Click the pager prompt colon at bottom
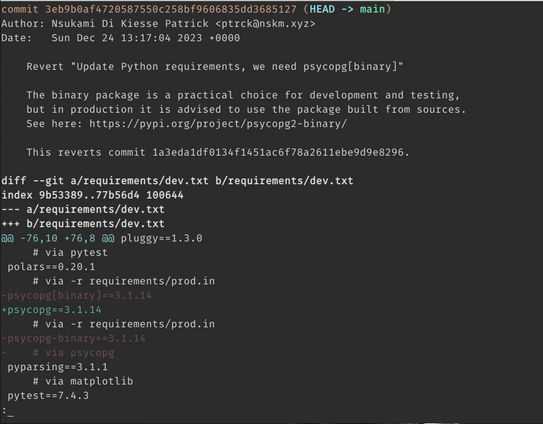543x424 pixels. point(4,411)
